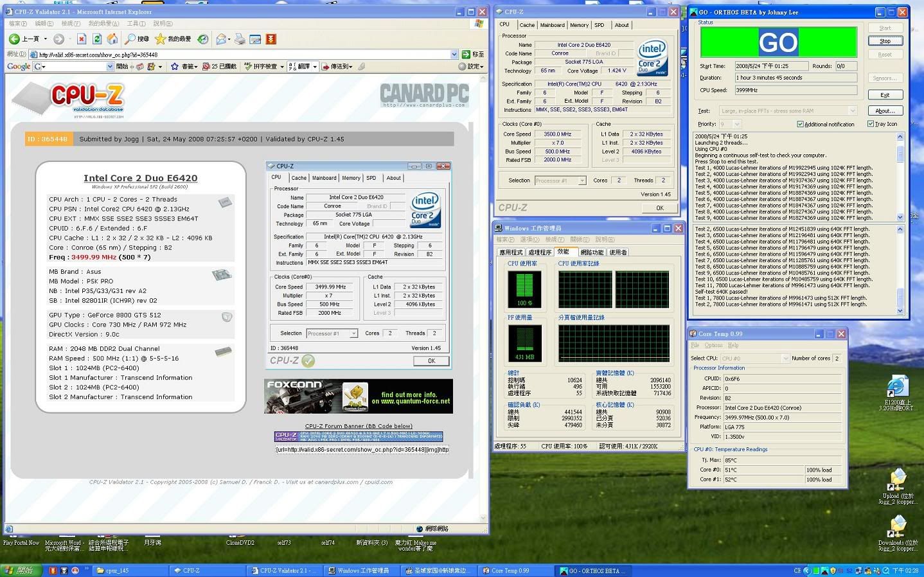This screenshot has height=577, width=924.
Task: Open the Processes tab in Task Manager
Action: coord(539,253)
